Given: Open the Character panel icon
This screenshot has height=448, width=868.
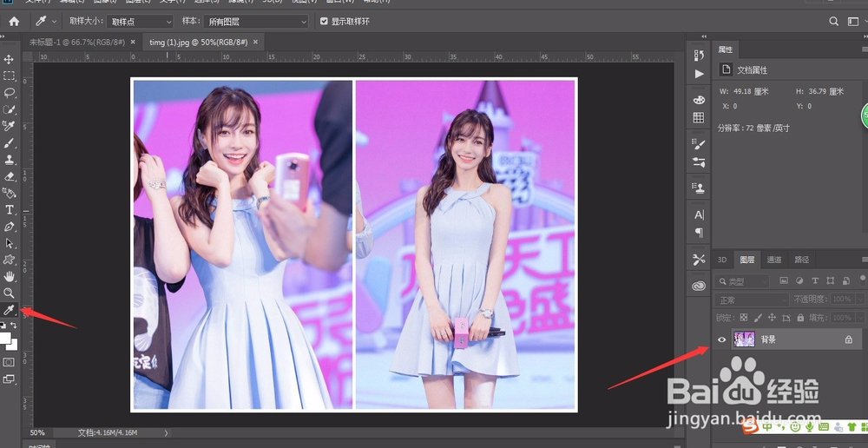Looking at the screenshot, I should click(699, 214).
